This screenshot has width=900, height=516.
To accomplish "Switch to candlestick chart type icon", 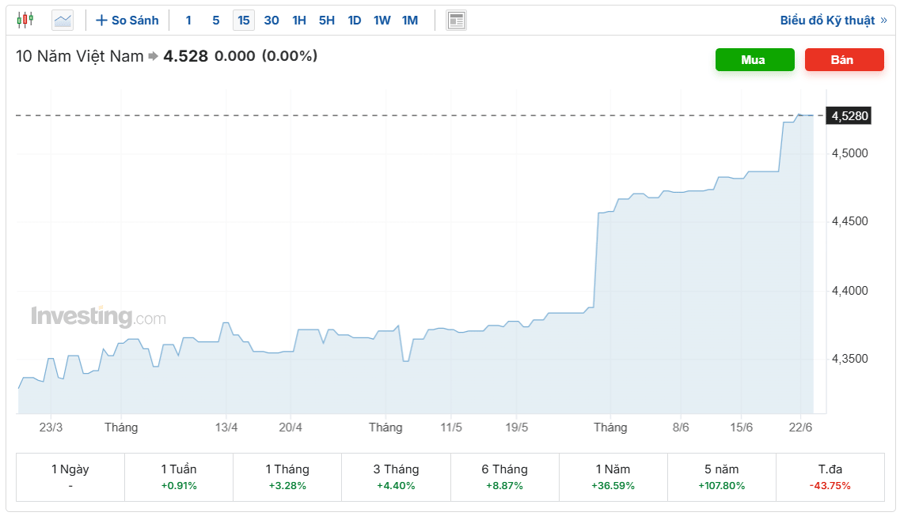I will pos(25,20).
